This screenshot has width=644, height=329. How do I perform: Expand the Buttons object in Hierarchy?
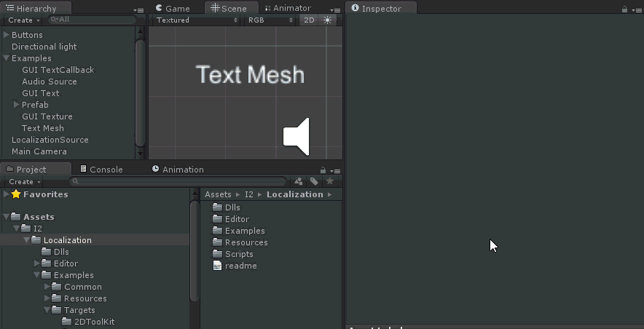[7, 35]
